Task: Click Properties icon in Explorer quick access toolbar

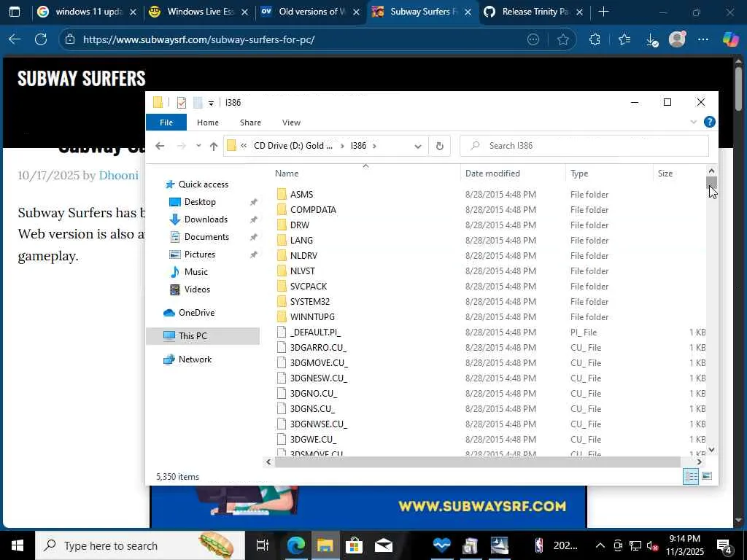Action: (x=182, y=102)
